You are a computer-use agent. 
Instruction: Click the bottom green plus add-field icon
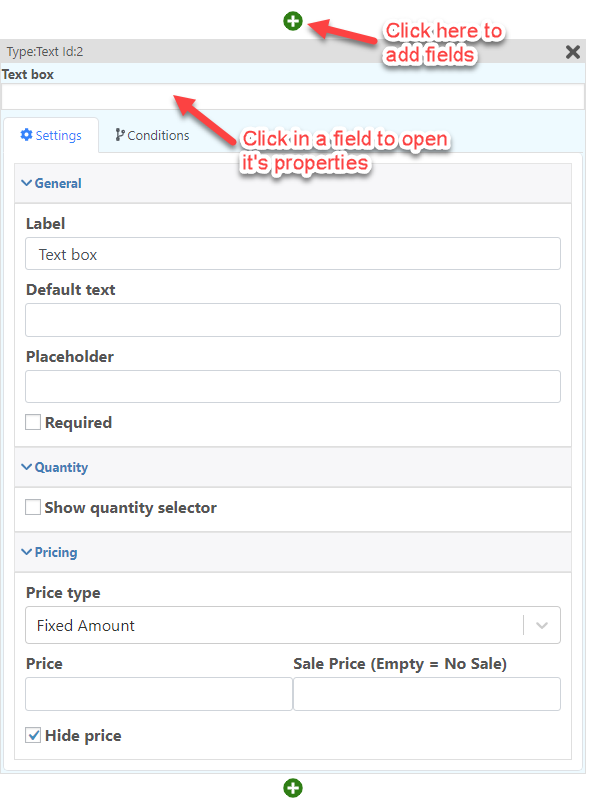[293, 787]
